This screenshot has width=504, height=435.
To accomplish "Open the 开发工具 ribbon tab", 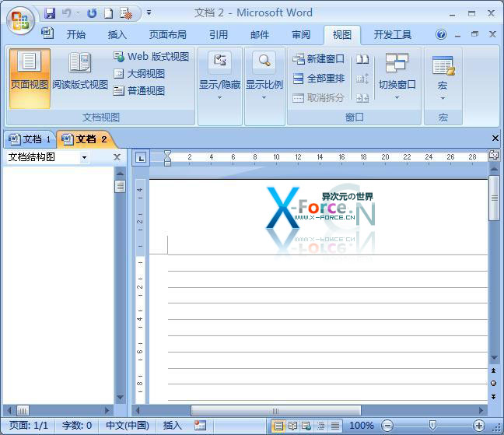I will 393,34.
